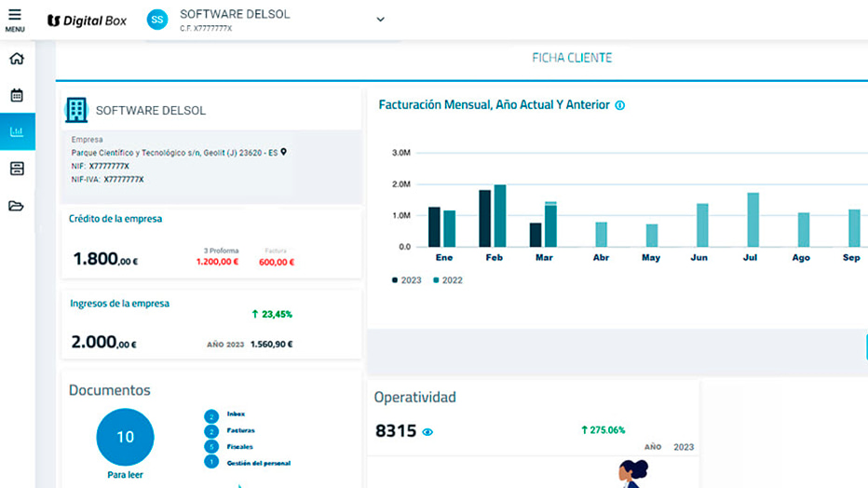
Task: Open Facturas documents
Action: click(241, 430)
